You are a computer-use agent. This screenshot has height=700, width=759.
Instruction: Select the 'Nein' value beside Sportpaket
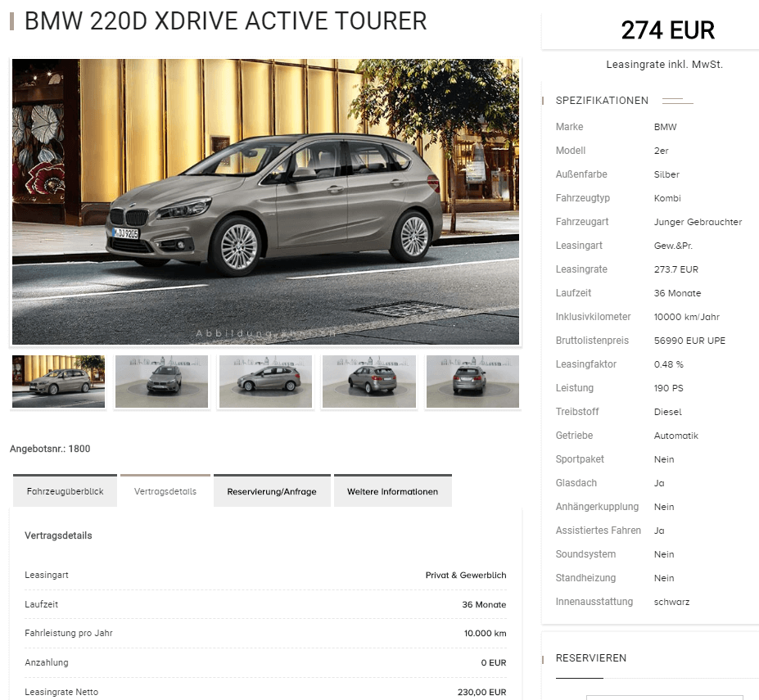(x=664, y=459)
